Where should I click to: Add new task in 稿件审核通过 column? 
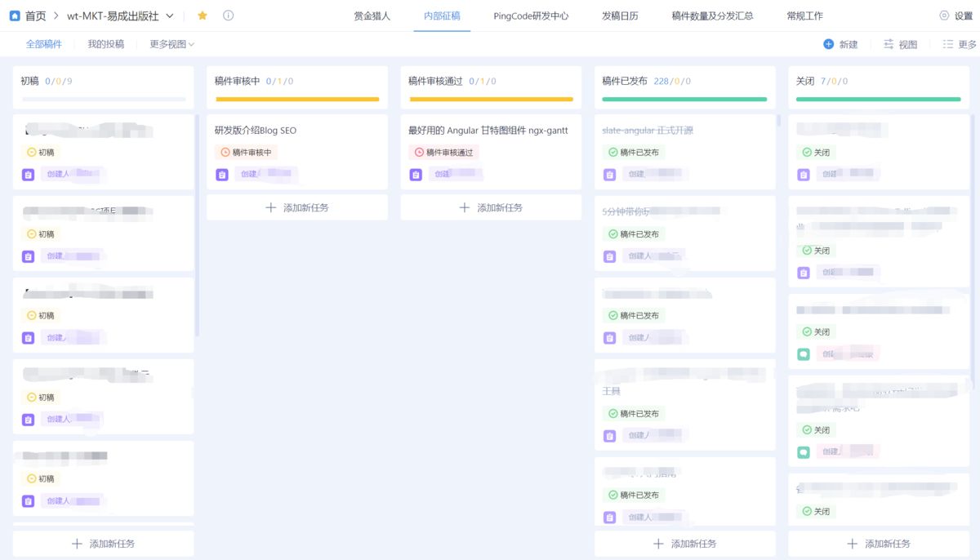pyautogui.click(x=491, y=207)
